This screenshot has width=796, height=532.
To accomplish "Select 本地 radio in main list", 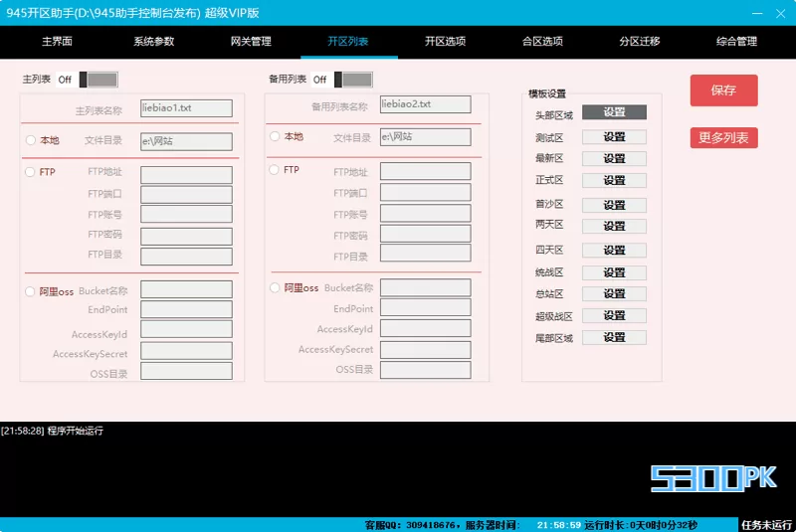I will tap(31, 140).
